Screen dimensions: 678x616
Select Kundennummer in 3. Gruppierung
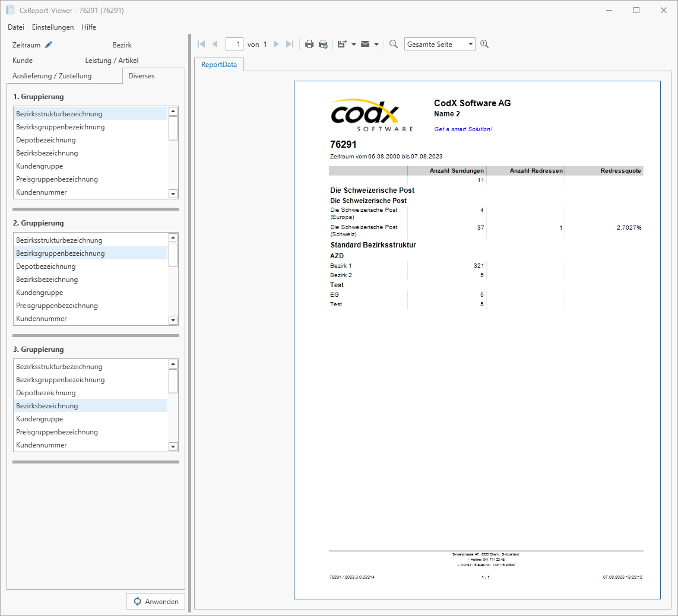91,444
